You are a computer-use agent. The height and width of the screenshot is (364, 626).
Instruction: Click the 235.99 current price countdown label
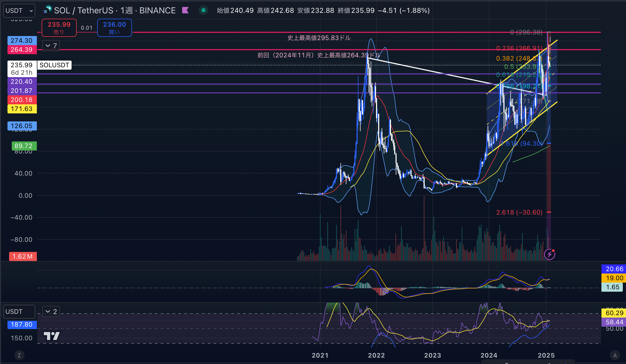(22, 69)
